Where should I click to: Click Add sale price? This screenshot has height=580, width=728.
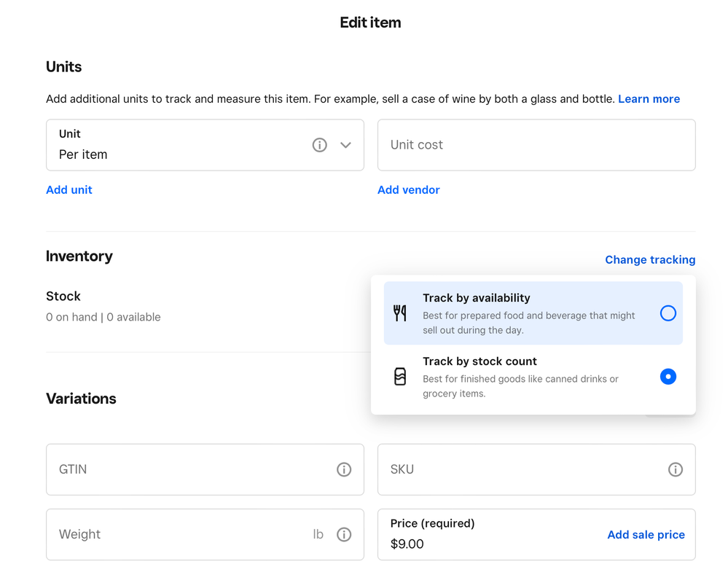point(646,535)
